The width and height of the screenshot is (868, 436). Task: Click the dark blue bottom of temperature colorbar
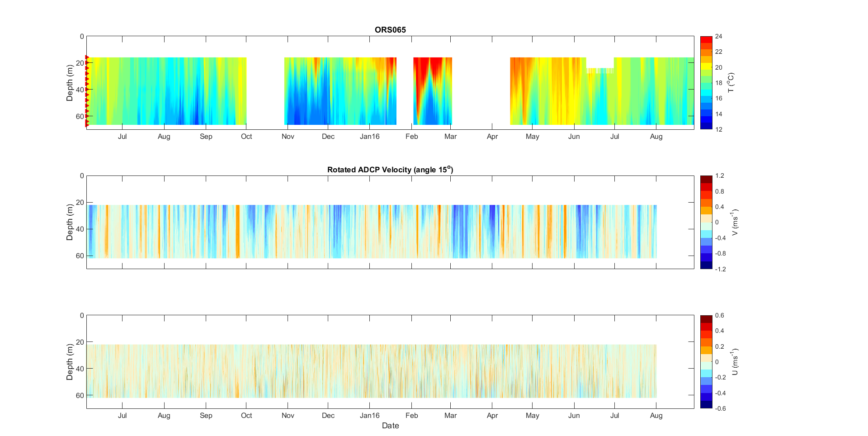pyautogui.click(x=706, y=126)
